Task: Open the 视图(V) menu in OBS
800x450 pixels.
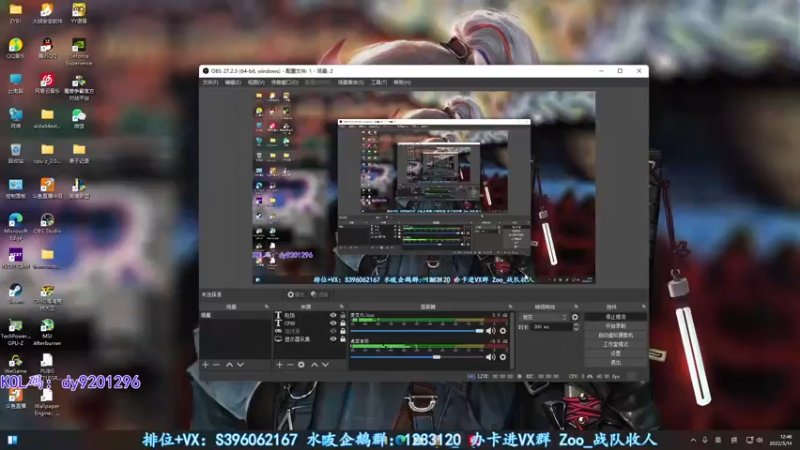Action: pyautogui.click(x=256, y=82)
